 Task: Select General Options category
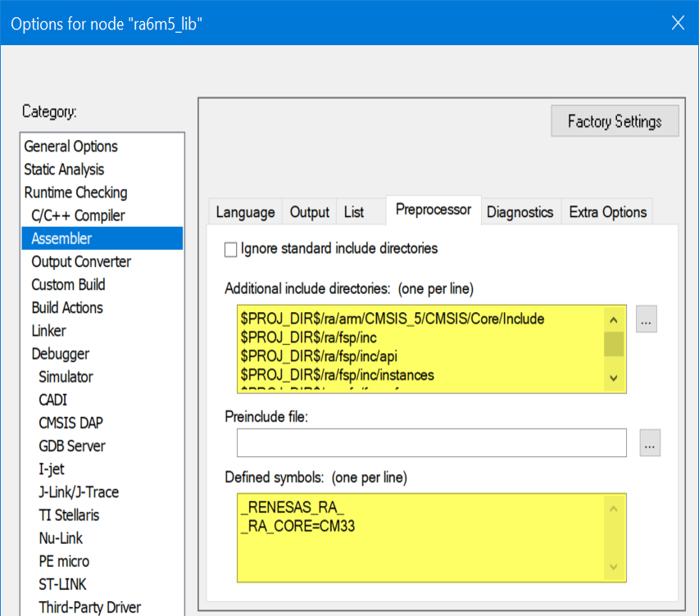[71, 147]
